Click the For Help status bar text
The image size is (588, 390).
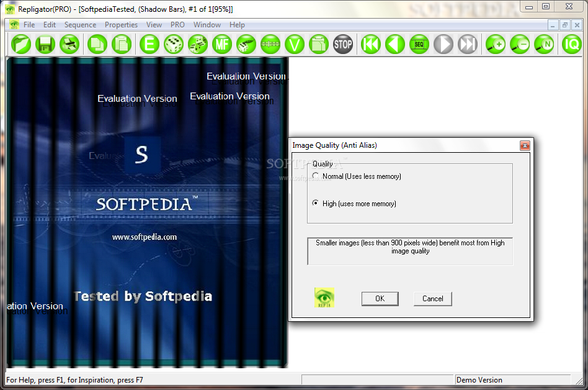[x=74, y=380]
